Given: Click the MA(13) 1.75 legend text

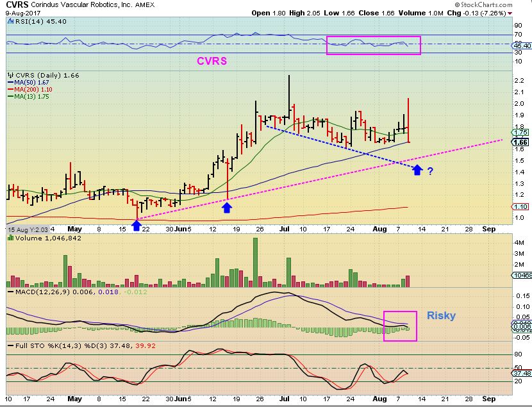Looking at the screenshot, I should (x=31, y=97).
